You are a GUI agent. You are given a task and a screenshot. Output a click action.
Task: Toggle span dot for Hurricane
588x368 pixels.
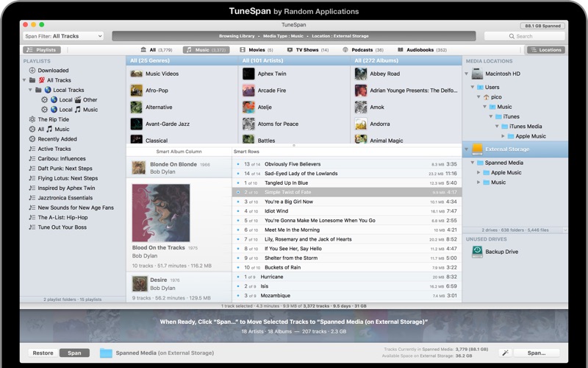(238, 277)
